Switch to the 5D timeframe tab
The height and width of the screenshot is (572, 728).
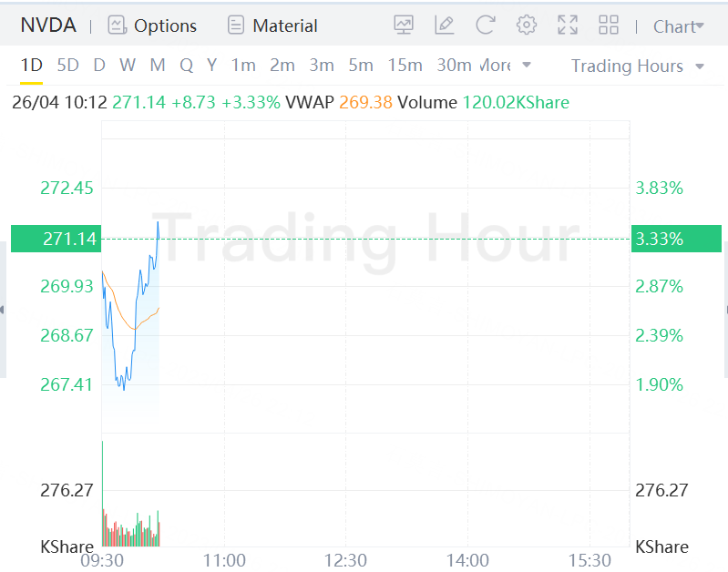(67, 66)
